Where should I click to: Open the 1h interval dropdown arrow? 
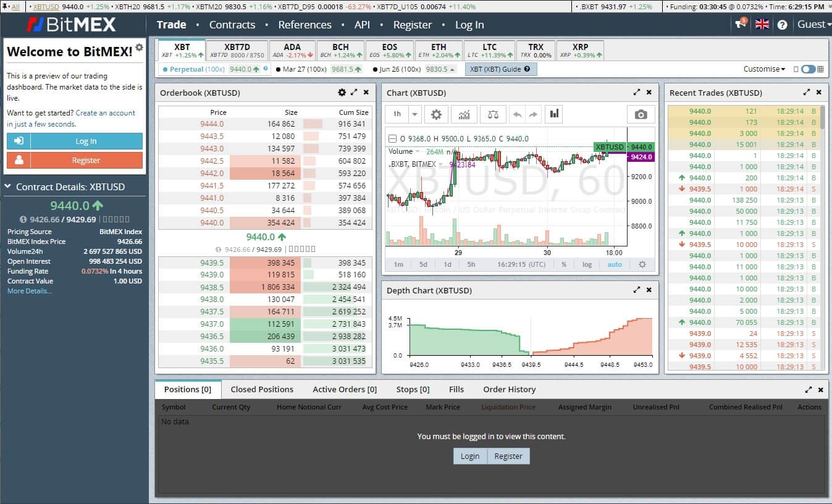414,114
